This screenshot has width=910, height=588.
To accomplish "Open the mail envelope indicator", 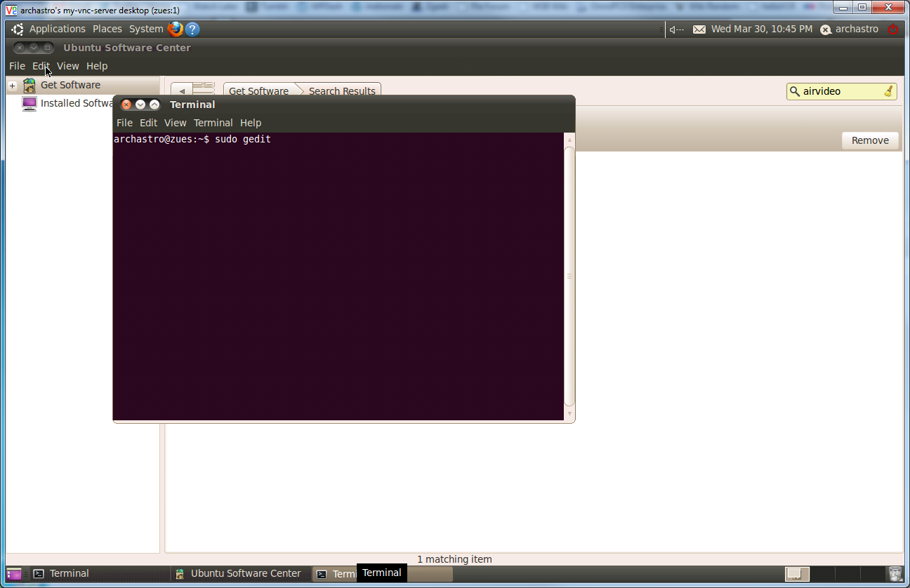I will 699,29.
